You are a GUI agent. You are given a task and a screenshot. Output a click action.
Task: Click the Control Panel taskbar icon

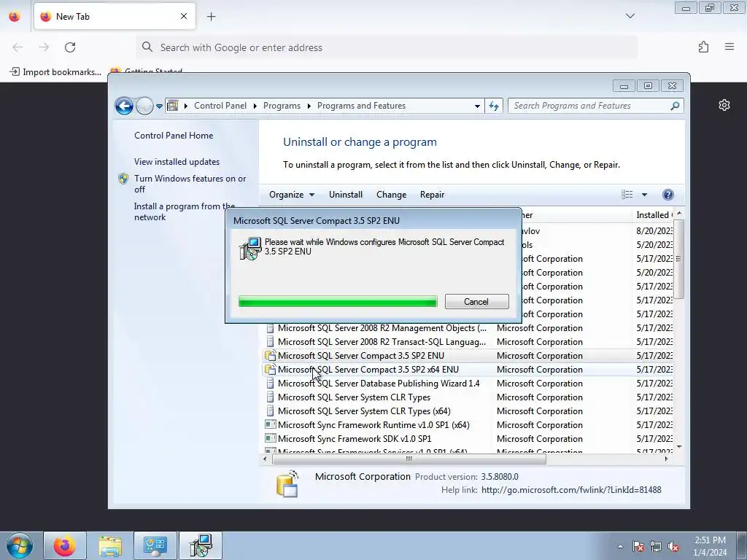click(155, 545)
